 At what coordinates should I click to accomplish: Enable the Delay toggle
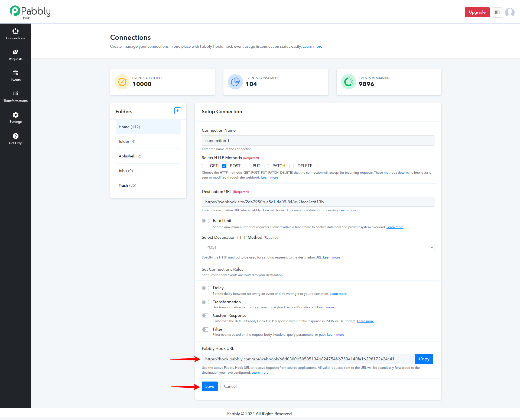206,288
